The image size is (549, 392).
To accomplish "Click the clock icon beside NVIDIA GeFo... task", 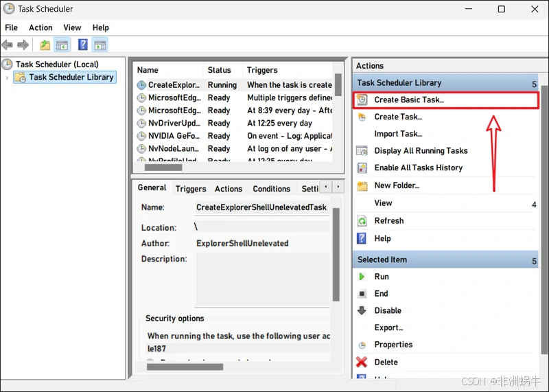I will coord(141,135).
